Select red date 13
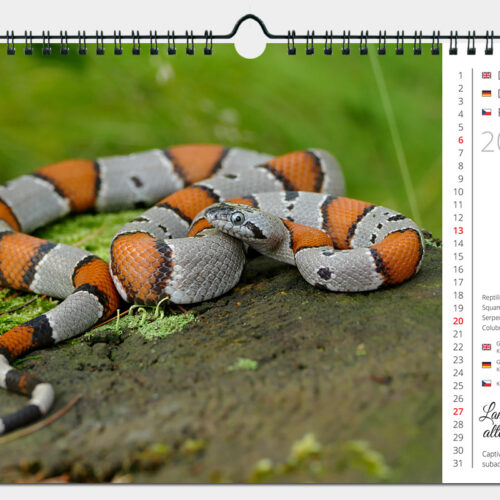Viewport: 500px width, 500px height. point(458,231)
